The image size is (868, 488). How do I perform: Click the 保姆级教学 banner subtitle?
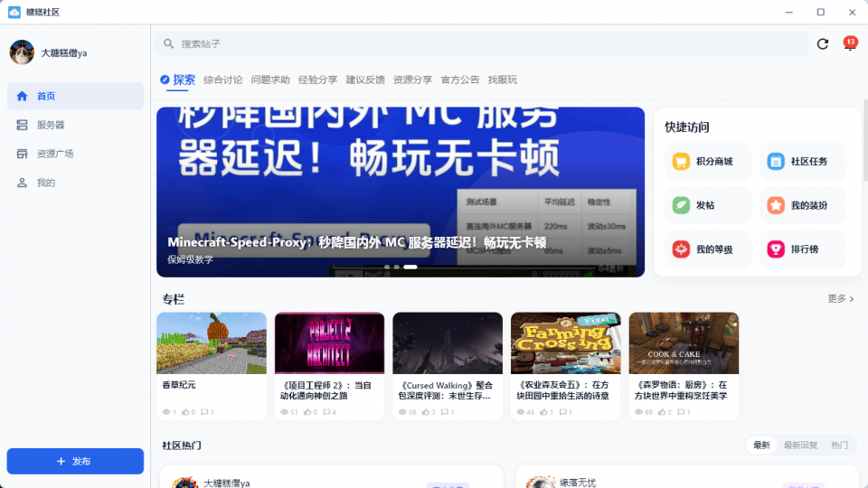[191, 259]
